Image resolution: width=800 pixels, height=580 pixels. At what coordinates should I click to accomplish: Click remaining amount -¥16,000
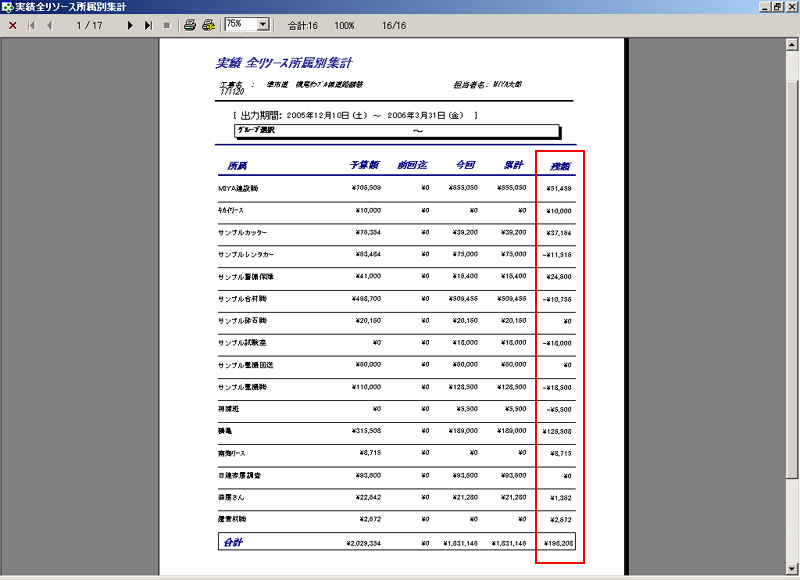(x=557, y=343)
